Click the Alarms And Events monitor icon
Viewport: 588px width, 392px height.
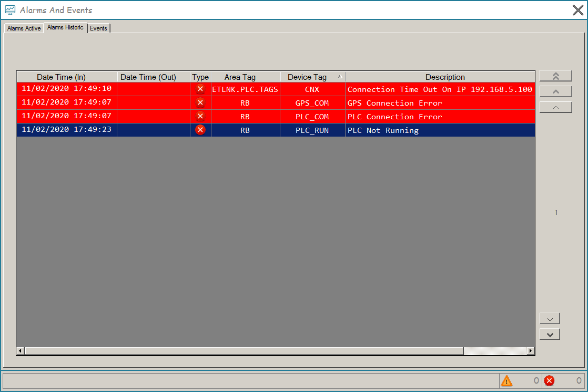[x=10, y=10]
